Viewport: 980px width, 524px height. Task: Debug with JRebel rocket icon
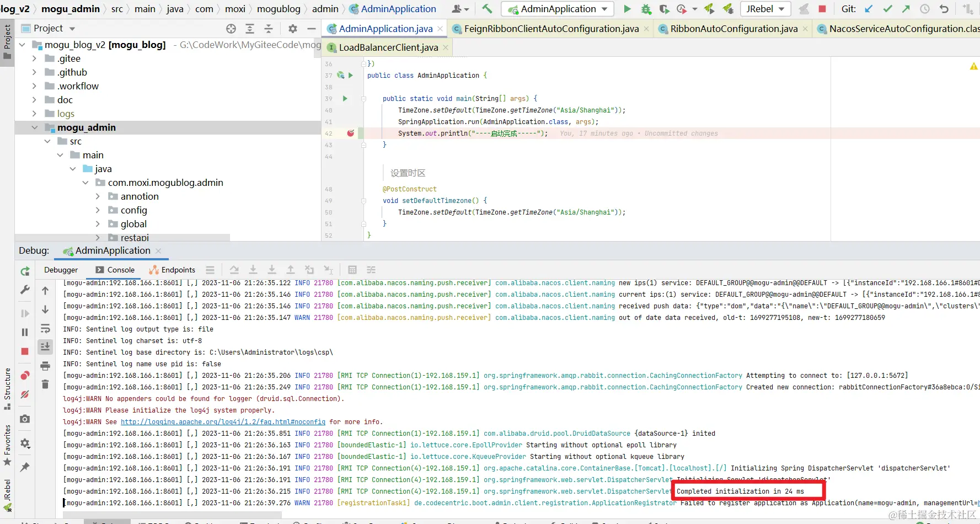pyautogui.click(x=728, y=9)
